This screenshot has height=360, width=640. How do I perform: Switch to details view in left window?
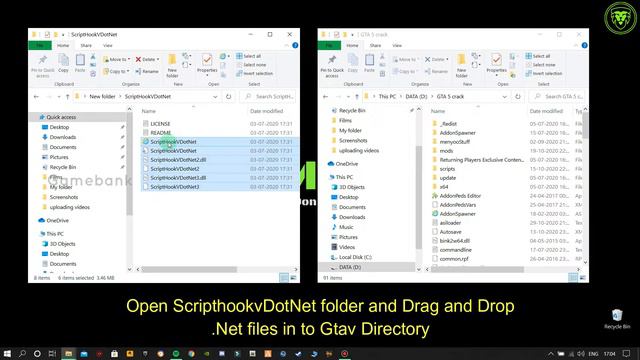click(x=284, y=278)
